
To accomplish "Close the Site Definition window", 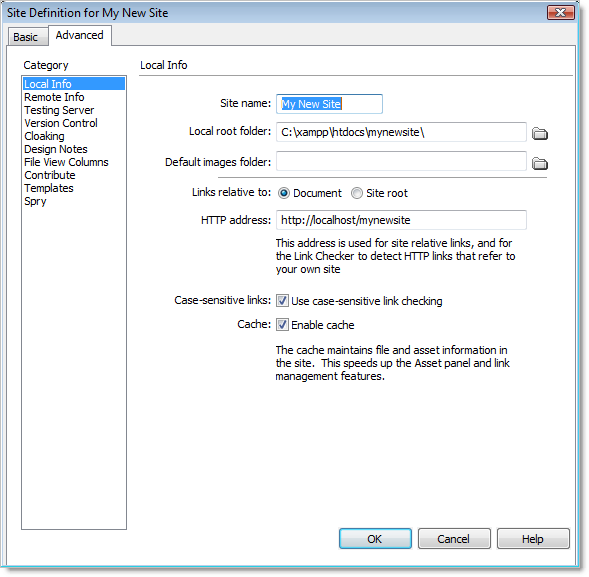I will [x=560, y=12].
